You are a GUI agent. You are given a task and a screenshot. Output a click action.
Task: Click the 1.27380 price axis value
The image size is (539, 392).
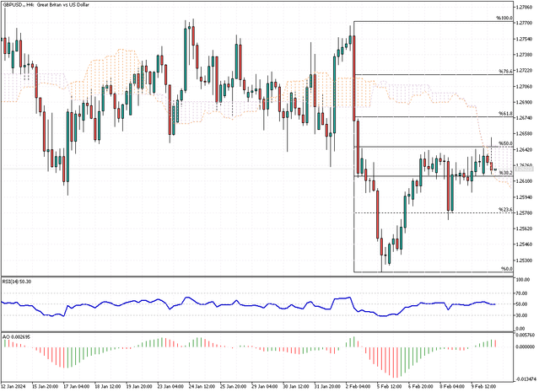pyautogui.click(x=524, y=55)
